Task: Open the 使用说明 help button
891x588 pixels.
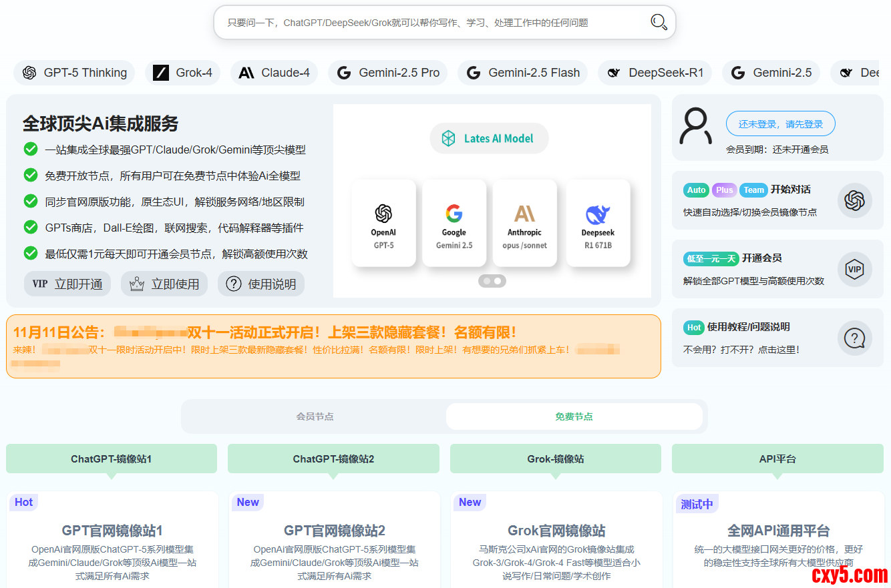Action: [261, 284]
